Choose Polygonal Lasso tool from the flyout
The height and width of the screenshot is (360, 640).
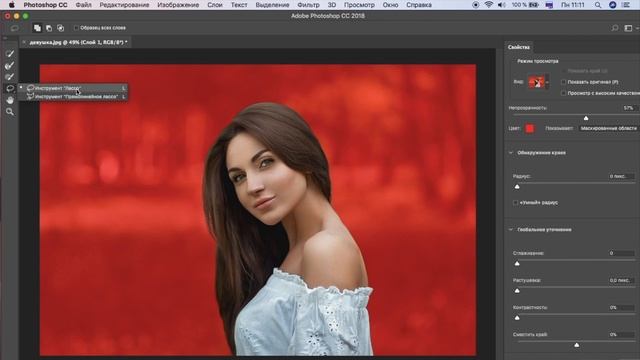(x=73, y=97)
